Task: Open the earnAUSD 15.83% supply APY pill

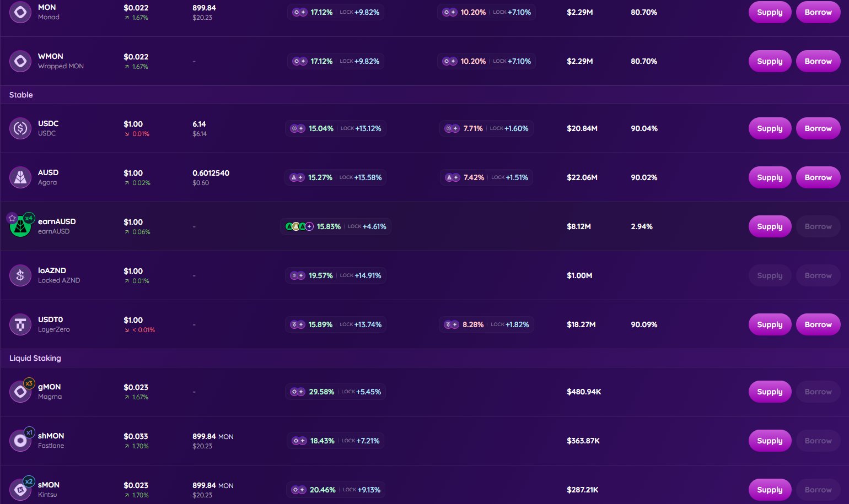Action: tap(335, 226)
